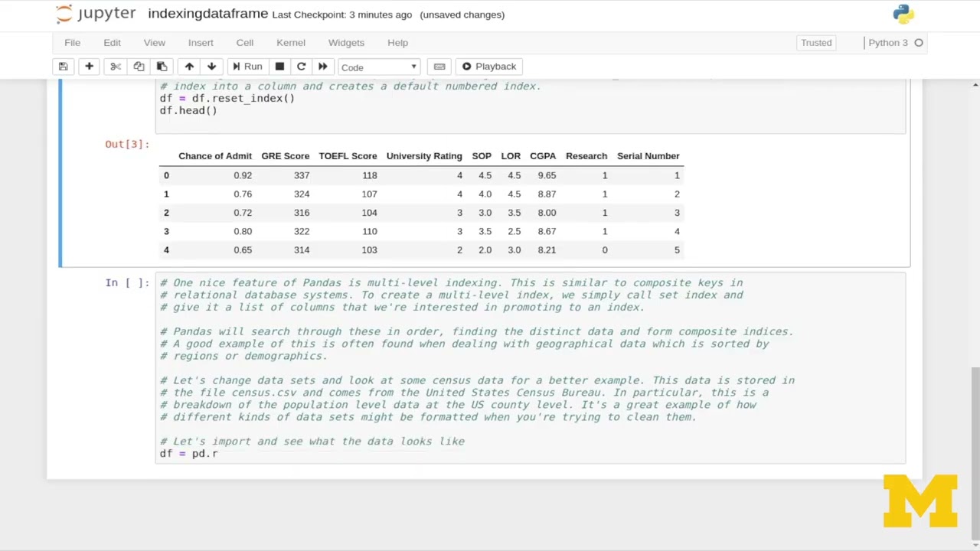The image size is (980, 551).
Task: Open the command palette keyboard icon
Action: tap(439, 67)
